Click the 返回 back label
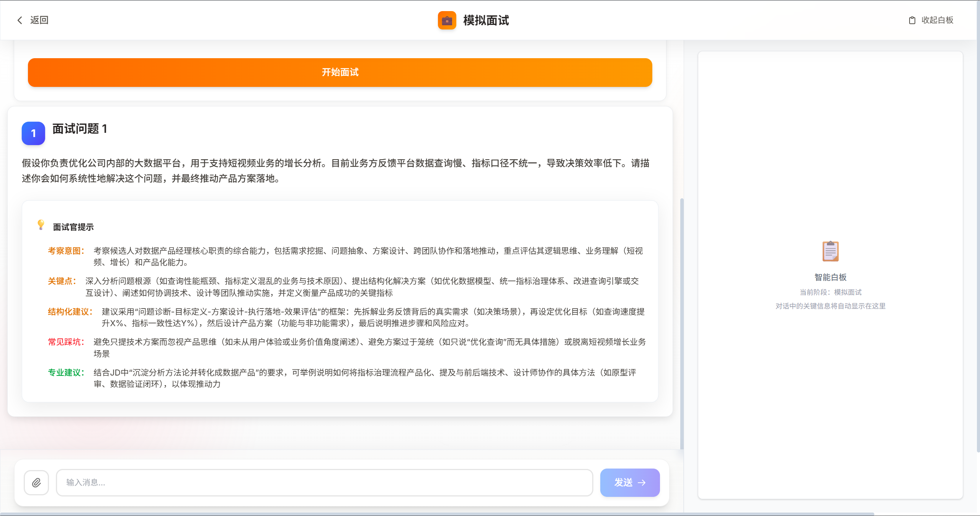980x516 pixels. click(39, 20)
